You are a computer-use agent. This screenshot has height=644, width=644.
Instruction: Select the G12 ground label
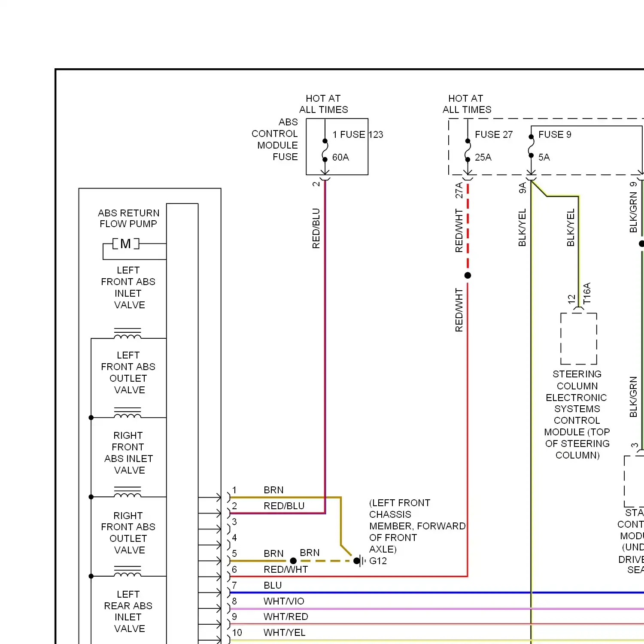coord(378,561)
